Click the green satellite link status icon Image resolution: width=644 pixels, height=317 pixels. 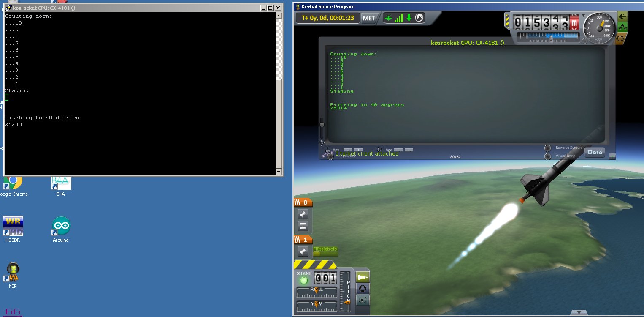(x=388, y=18)
